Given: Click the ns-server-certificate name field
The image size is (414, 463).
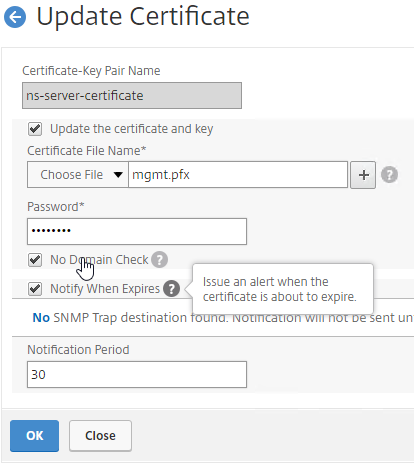Looking at the screenshot, I should tap(132, 96).
